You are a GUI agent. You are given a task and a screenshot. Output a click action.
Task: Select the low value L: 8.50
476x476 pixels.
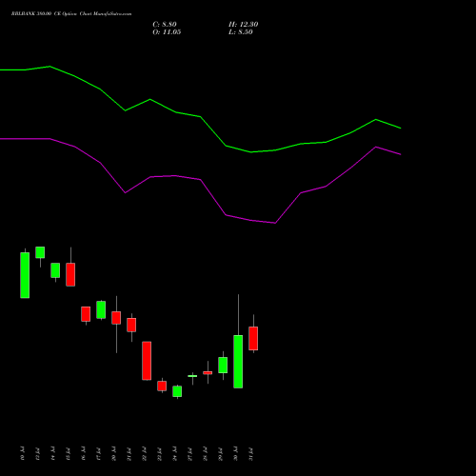(x=241, y=32)
